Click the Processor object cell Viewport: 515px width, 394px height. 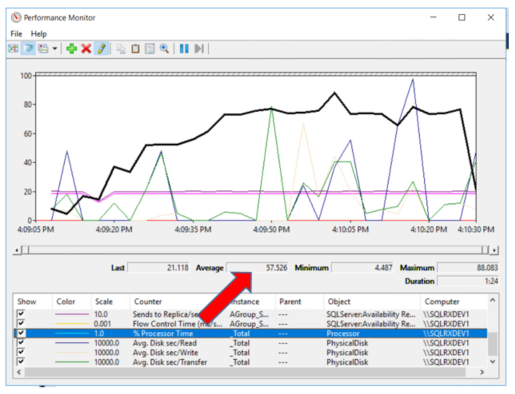pyautogui.click(x=343, y=333)
